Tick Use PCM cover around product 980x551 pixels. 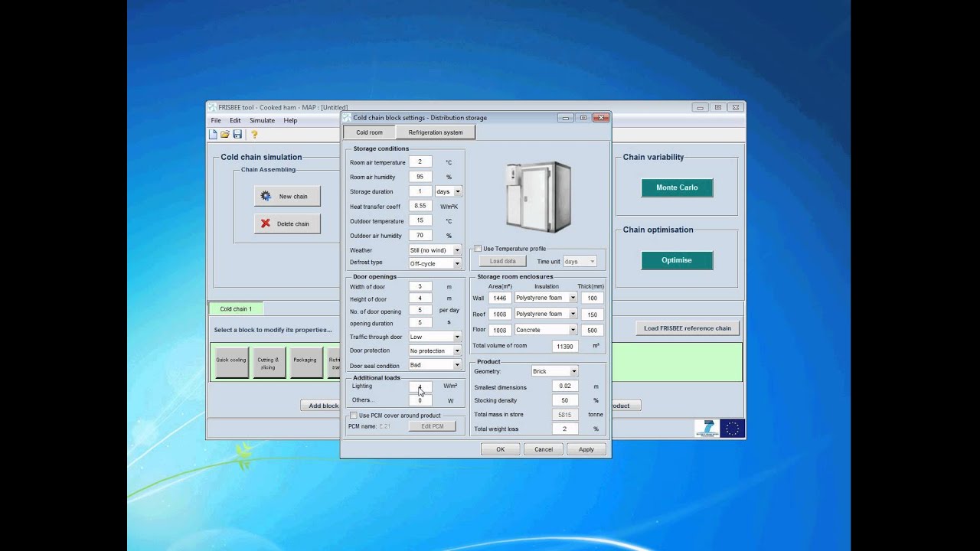tap(354, 416)
